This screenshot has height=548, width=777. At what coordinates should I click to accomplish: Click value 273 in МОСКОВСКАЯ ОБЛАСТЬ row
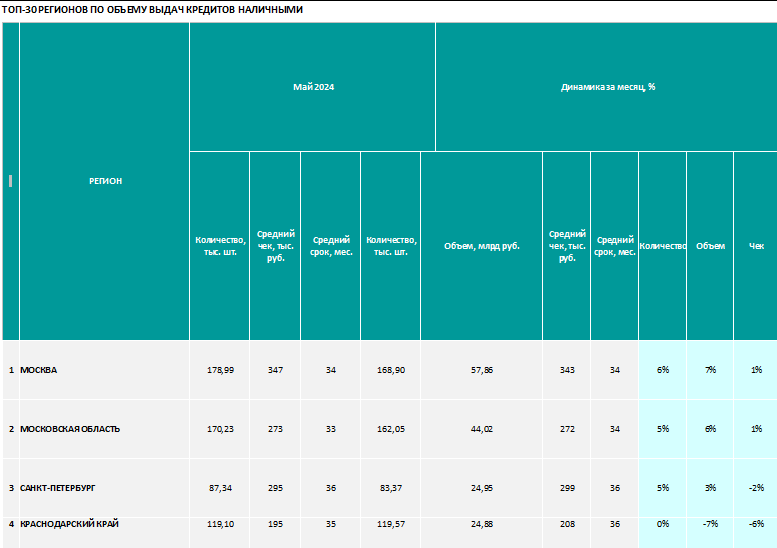click(x=276, y=429)
